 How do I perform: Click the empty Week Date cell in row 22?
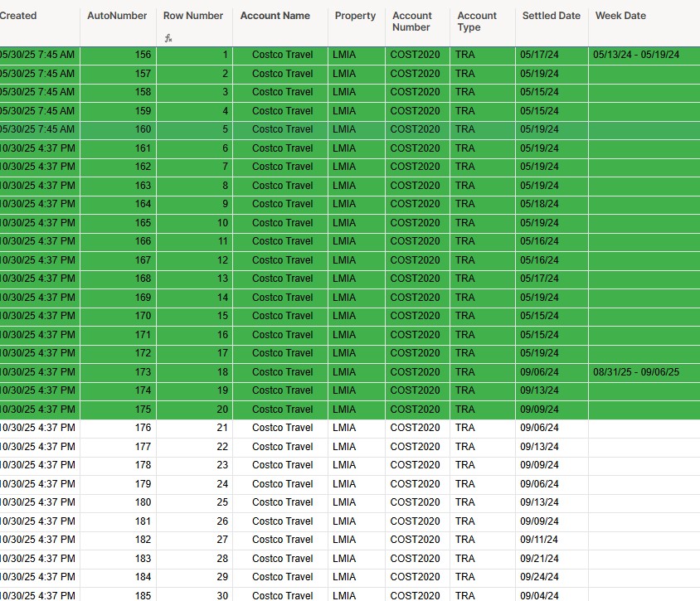[644, 447]
